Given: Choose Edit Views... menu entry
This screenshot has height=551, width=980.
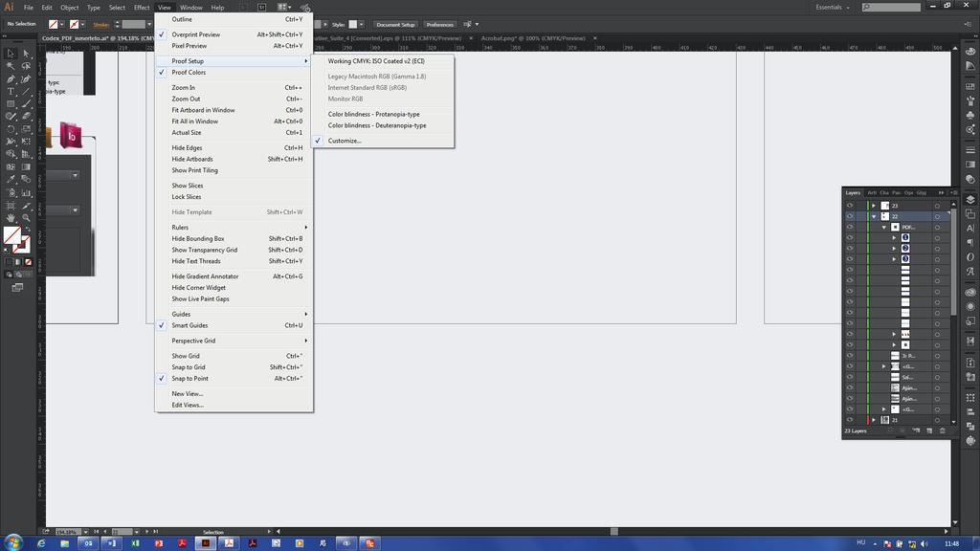Looking at the screenshot, I should pyautogui.click(x=234, y=405).
